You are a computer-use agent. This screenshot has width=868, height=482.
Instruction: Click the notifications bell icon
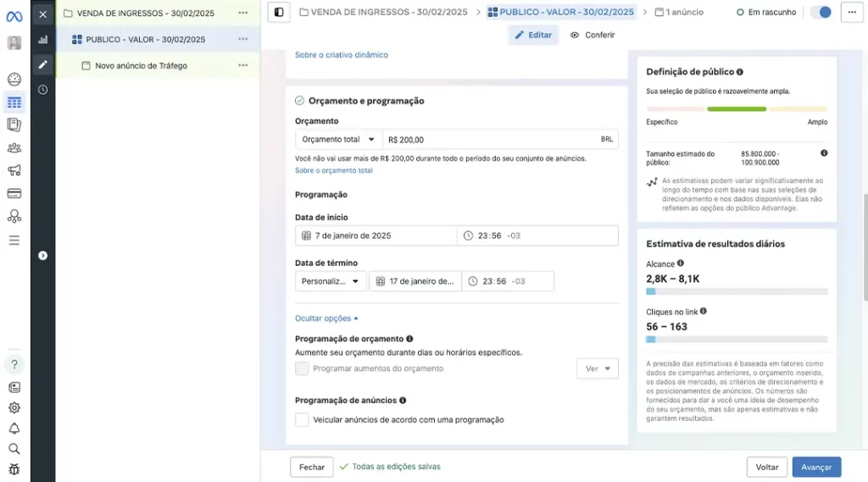(x=14, y=429)
